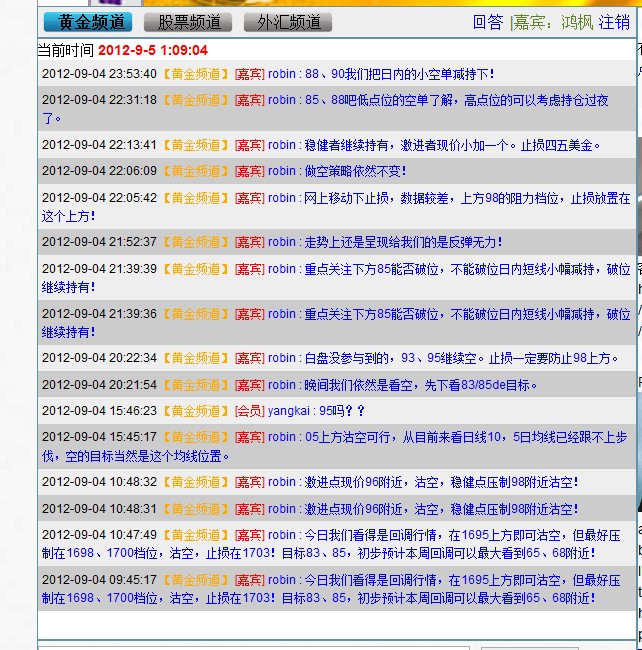Click username yangkai in the 15:46:23 message
This screenshot has width=642, height=650.
[x=290, y=411]
